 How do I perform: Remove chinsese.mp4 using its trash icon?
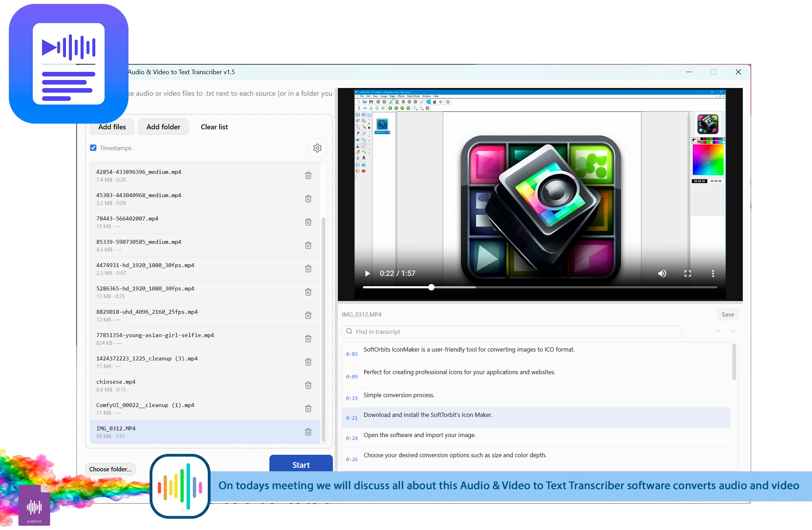[308, 385]
